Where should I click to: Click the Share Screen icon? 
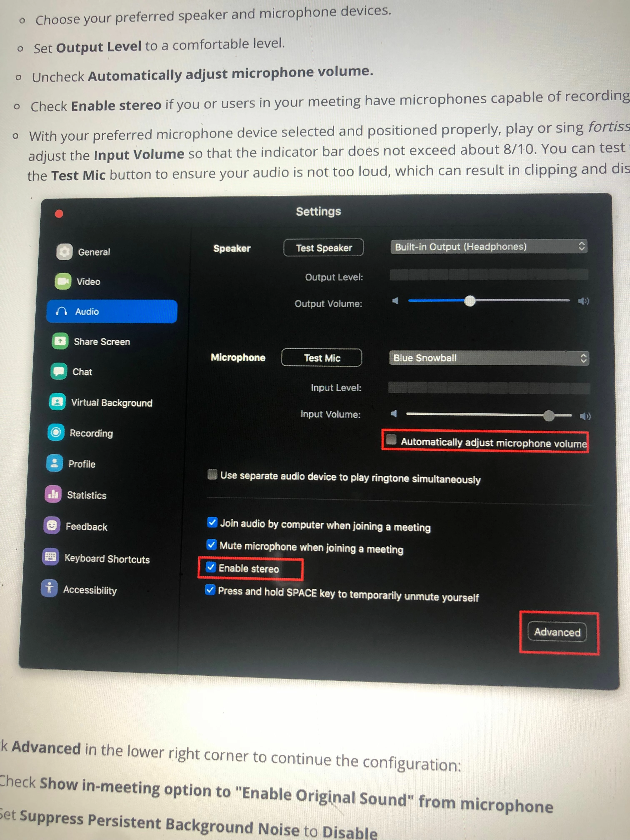60,341
